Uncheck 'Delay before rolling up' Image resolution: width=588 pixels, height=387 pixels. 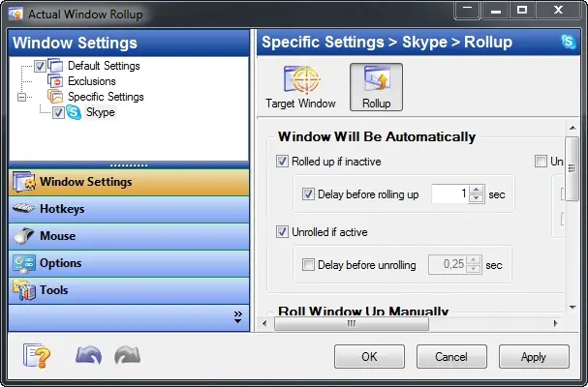pos(309,194)
